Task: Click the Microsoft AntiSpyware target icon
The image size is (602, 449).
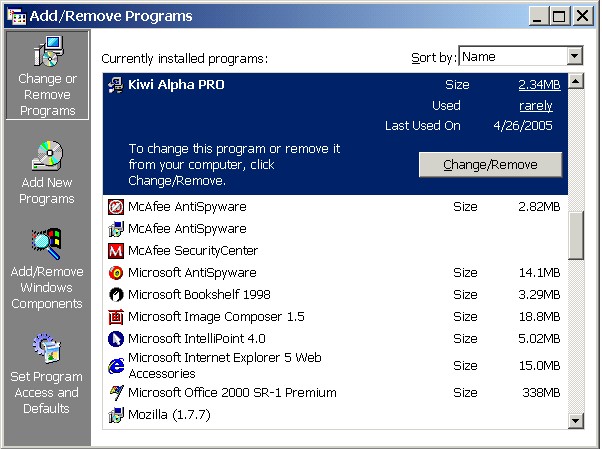Action: point(116,273)
